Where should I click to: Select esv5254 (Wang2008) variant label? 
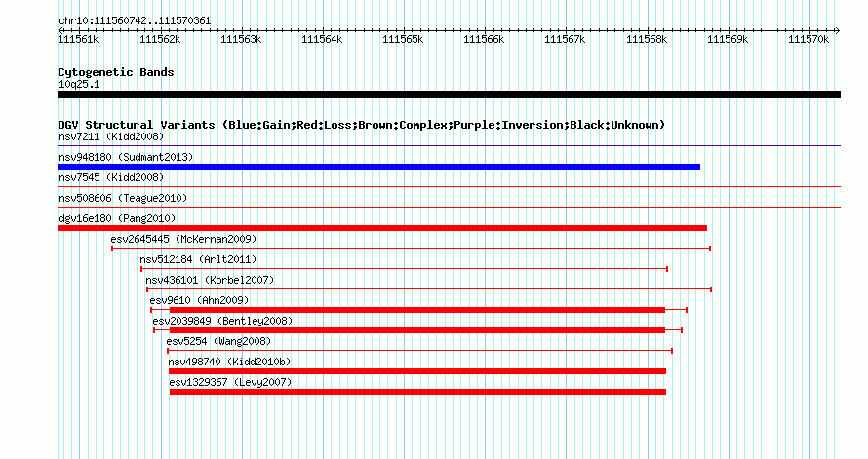point(218,341)
